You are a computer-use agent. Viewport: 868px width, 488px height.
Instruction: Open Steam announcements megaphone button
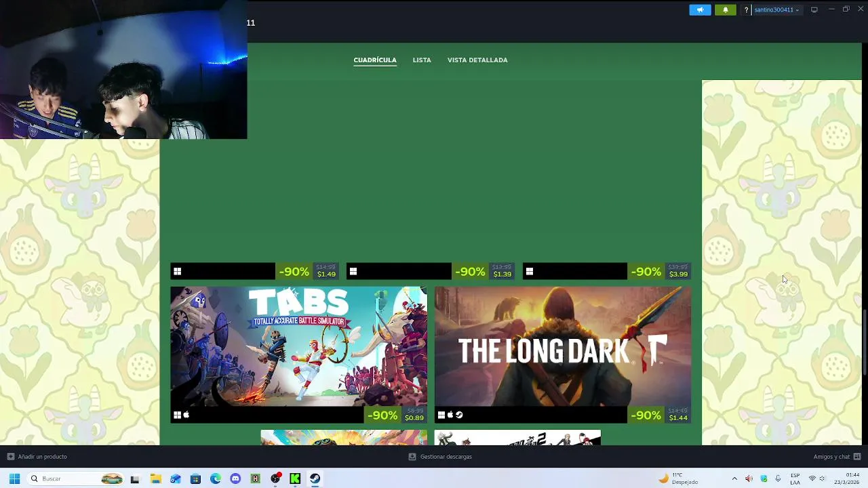tap(700, 9)
